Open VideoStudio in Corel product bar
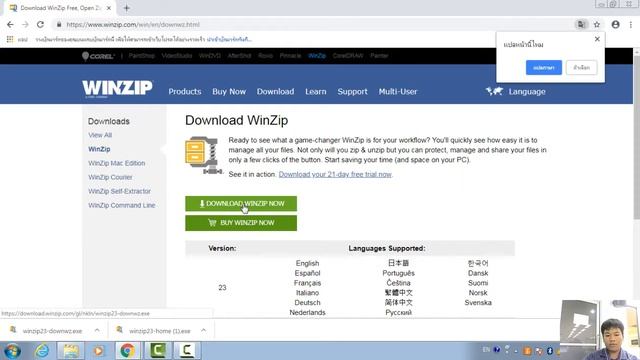 pyautogui.click(x=177, y=56)
